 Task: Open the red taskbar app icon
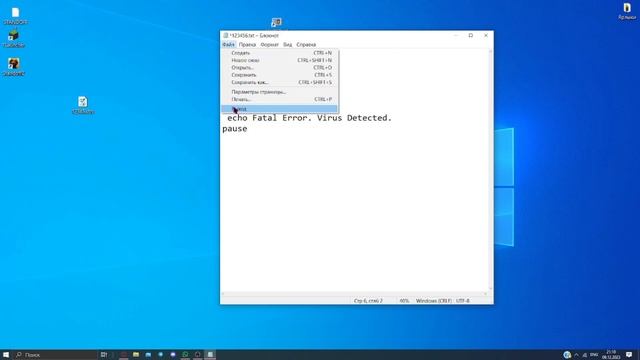click(x=124, y=355)
